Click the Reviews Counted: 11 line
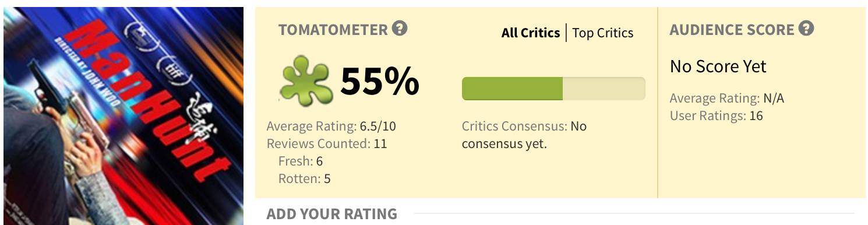The width and height of the screenshot is (868, 225). point(327,143)
